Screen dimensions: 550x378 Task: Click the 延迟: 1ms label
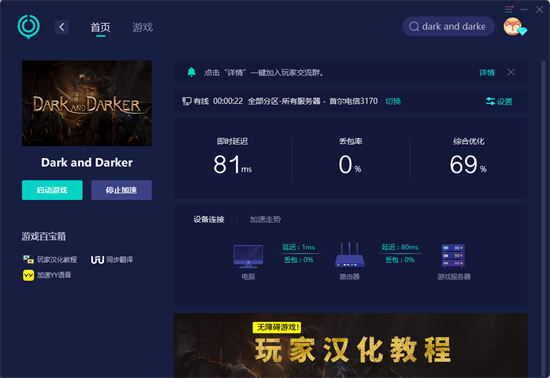pyautogui.click(x=299, y=247)
